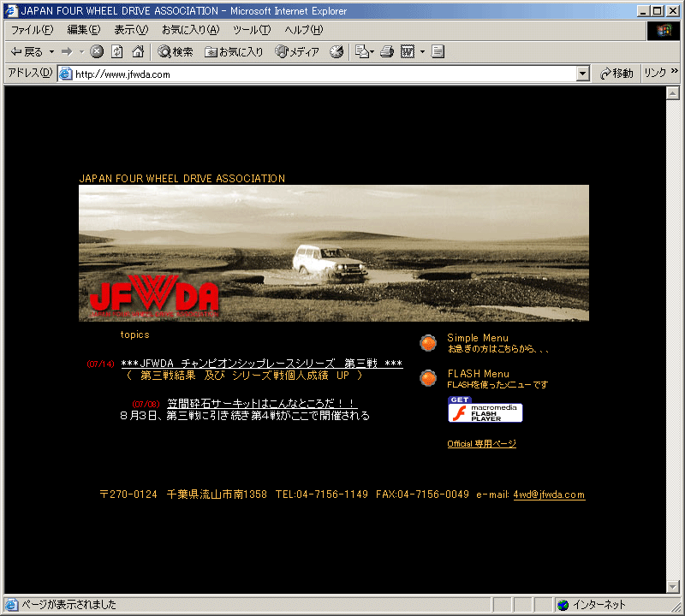Click the status bar page icon
Viewport: 685px width, 616px height.
click(x=12, y=605)
